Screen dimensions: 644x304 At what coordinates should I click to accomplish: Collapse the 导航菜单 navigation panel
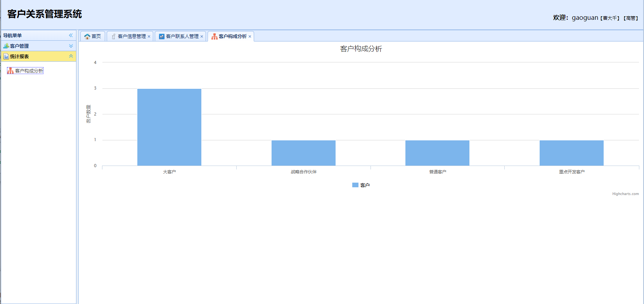71,35
